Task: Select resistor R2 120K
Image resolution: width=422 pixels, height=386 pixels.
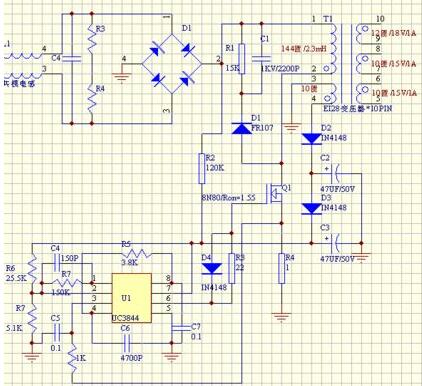Action: (202, 168)
